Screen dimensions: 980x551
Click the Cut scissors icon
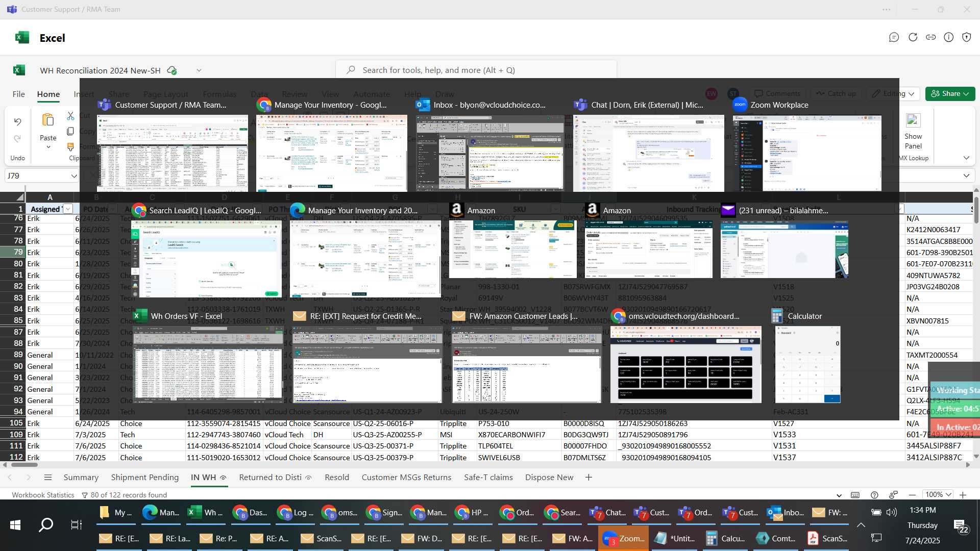(x=70, y=116)
